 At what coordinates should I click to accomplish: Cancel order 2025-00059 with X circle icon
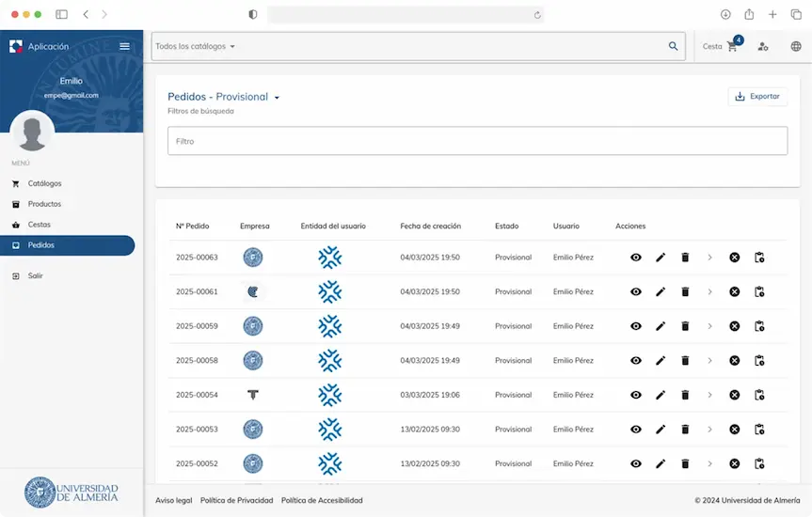(734, 326)
